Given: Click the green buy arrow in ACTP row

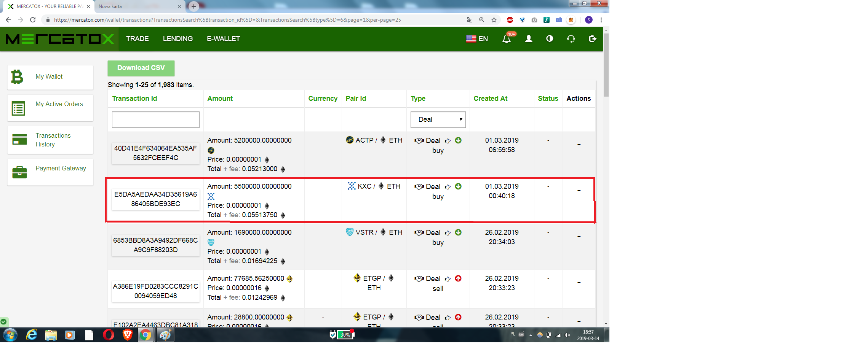Looking at the screenshot, I should click(x=458, y=140).
